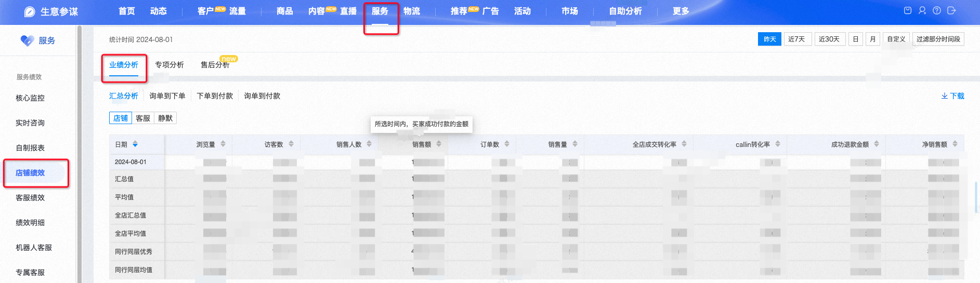
Task: Open 市场 in top navigation
Action: (570, 11)
